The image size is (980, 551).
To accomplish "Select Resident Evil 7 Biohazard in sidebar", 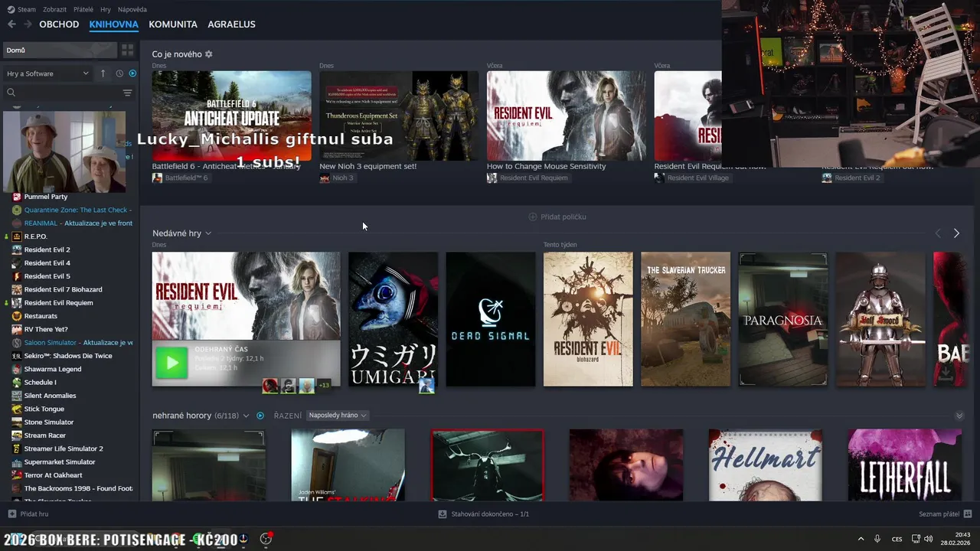I will tap(63, 289).
